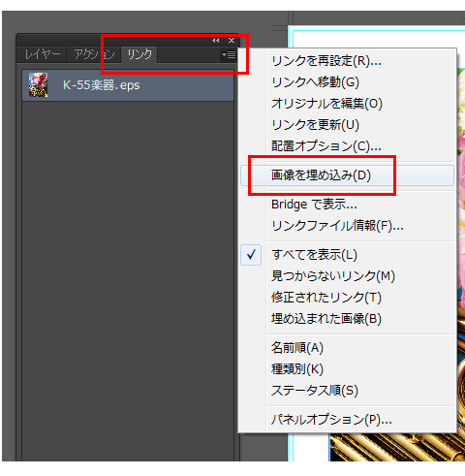465x476 pixels.
Task: Enable 埋め込まれた画像(B) filter
Action: point(326,319)
